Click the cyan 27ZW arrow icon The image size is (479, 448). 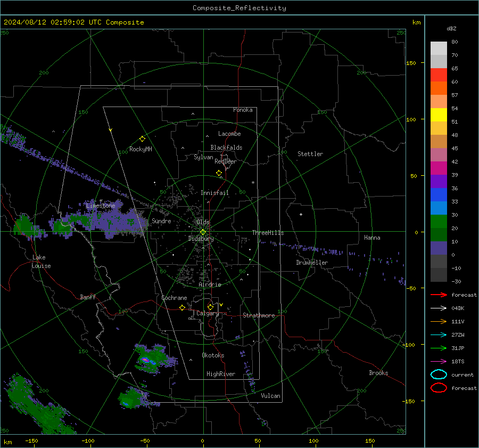tap(439, 335)
